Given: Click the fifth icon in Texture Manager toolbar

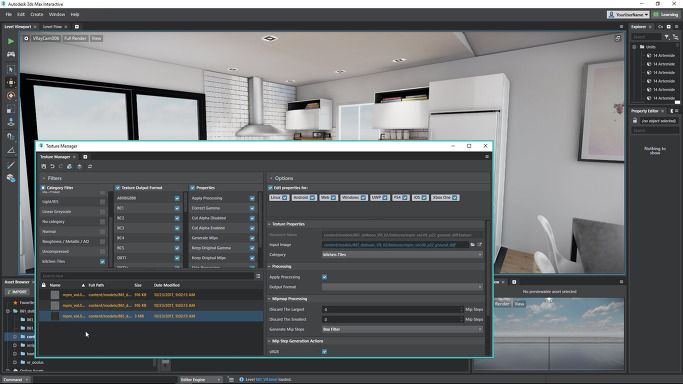Looking at the screenshot, I should [x=79, y=166].
